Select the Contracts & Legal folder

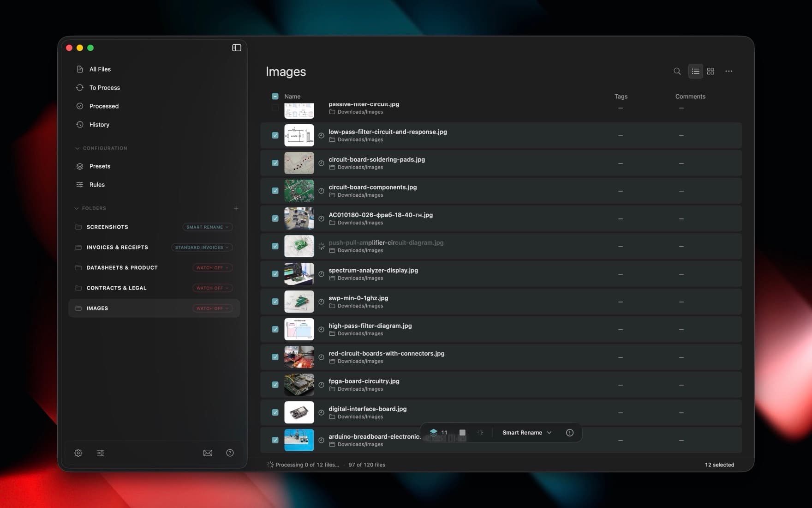[x=116, y=288]
